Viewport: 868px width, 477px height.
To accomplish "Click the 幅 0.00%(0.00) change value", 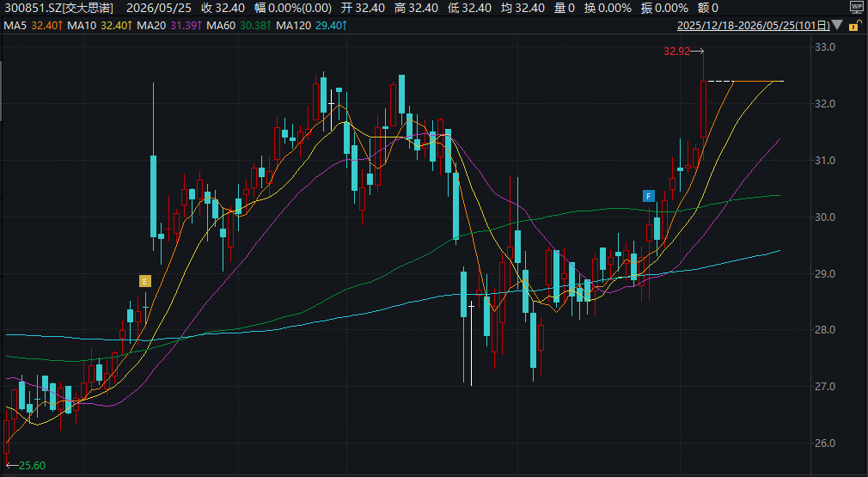I will [293, 8].
